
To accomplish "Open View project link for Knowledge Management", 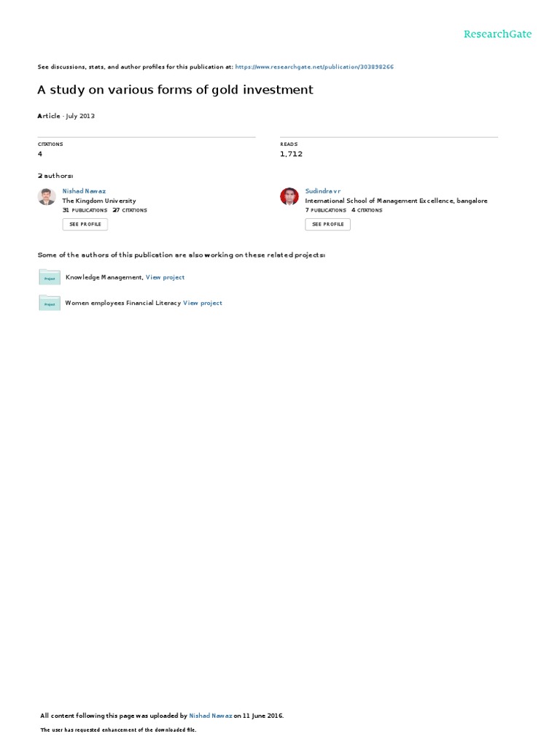I will (165, 277).
